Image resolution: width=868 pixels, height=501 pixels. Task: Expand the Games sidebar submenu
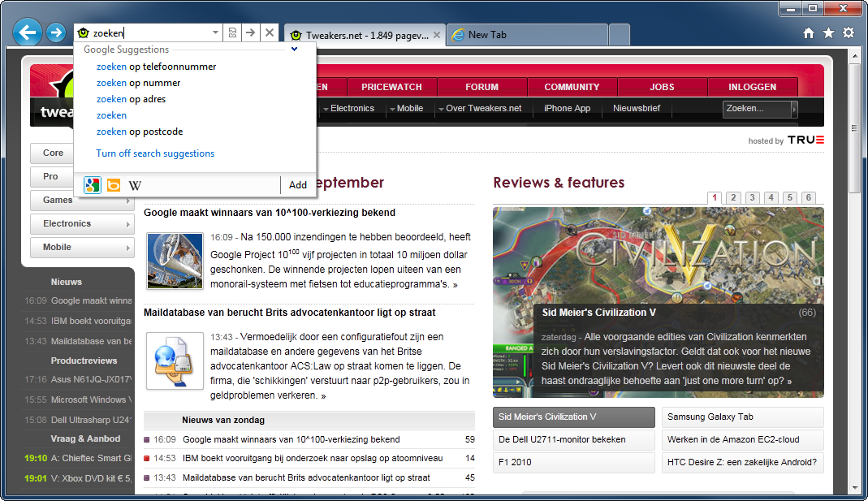tap(127, 201)
